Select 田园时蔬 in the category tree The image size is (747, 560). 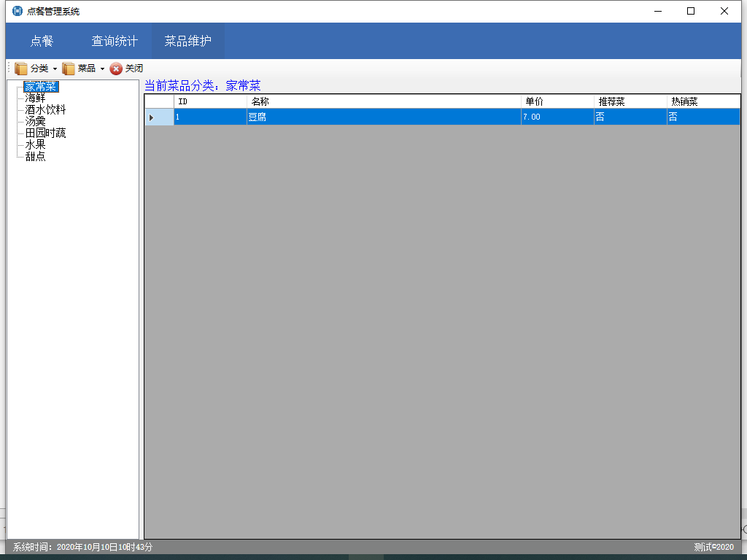[45, 133]
